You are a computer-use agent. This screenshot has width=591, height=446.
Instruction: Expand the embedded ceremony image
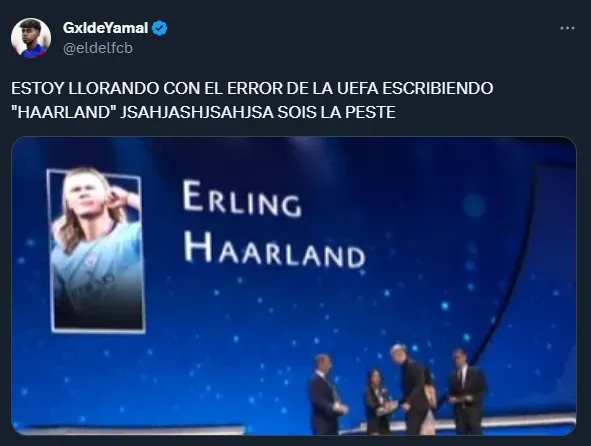[x=294, y=286]
